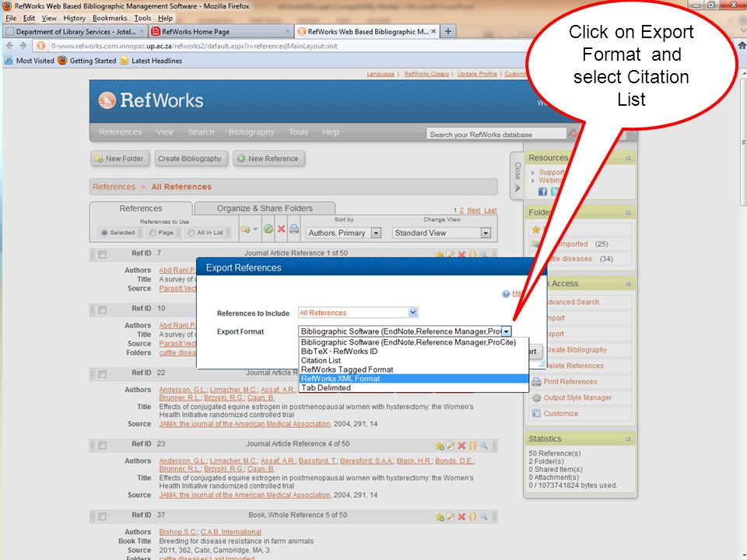Image resolution: width=747 pixels, height=560 pixels.
Task: Collapse the Statistics panel
Action: tap(628, 439)
